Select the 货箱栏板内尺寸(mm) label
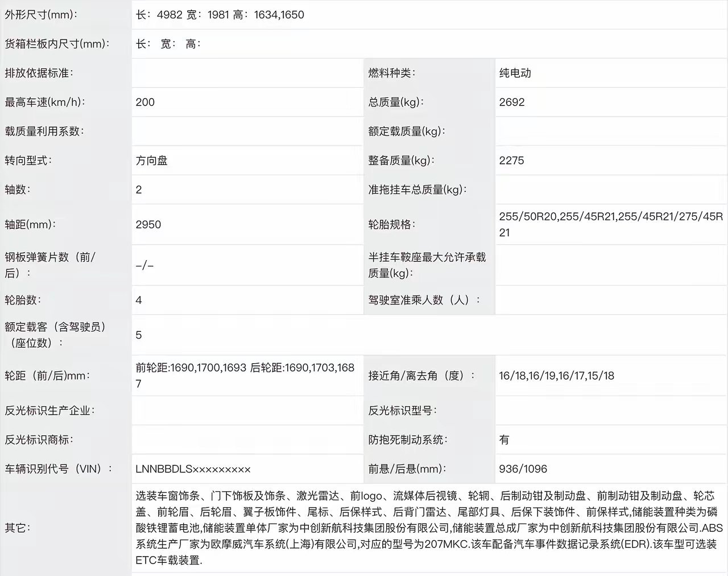The image size is (728, 576). [57, 44]
